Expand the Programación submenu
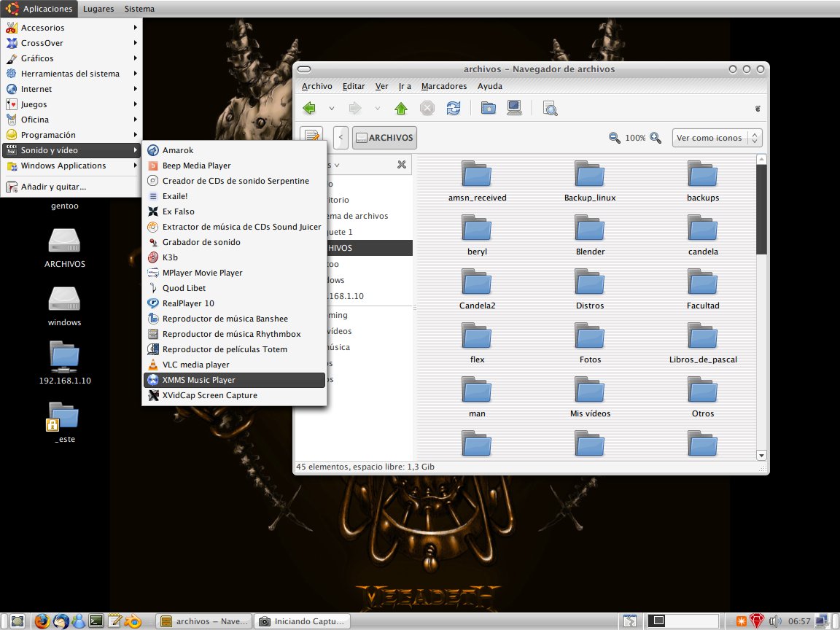 (71, 135)
